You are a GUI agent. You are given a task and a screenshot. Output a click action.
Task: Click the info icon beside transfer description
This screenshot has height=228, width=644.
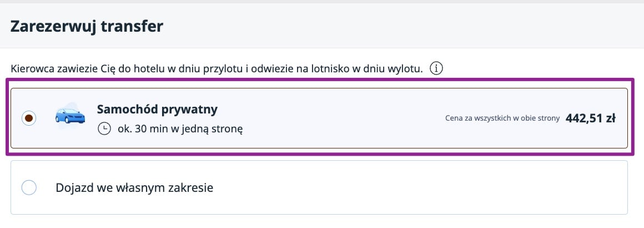(x=437, y=69)
